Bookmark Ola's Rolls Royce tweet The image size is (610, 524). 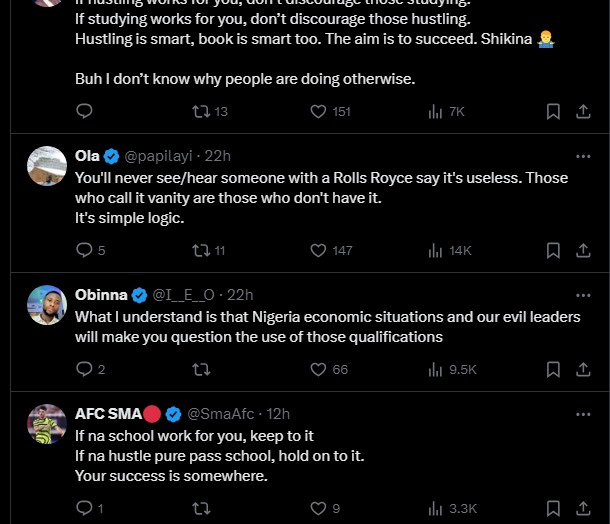pos(553,250)
